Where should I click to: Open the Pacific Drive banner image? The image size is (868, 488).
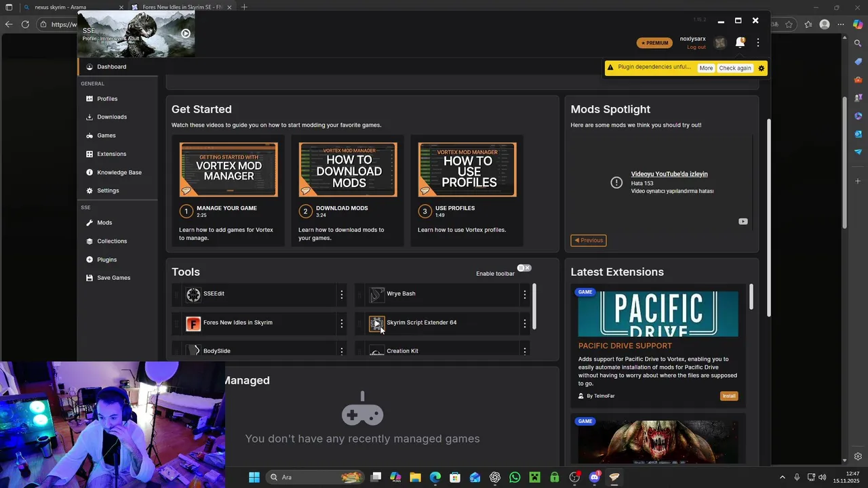coord(658,314)
